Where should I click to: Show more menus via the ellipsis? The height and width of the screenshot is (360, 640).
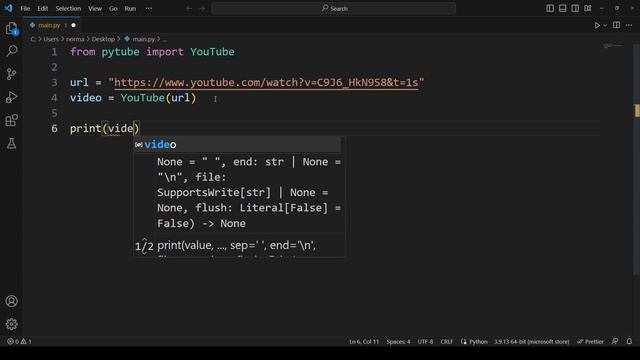(x=149, y=8)
